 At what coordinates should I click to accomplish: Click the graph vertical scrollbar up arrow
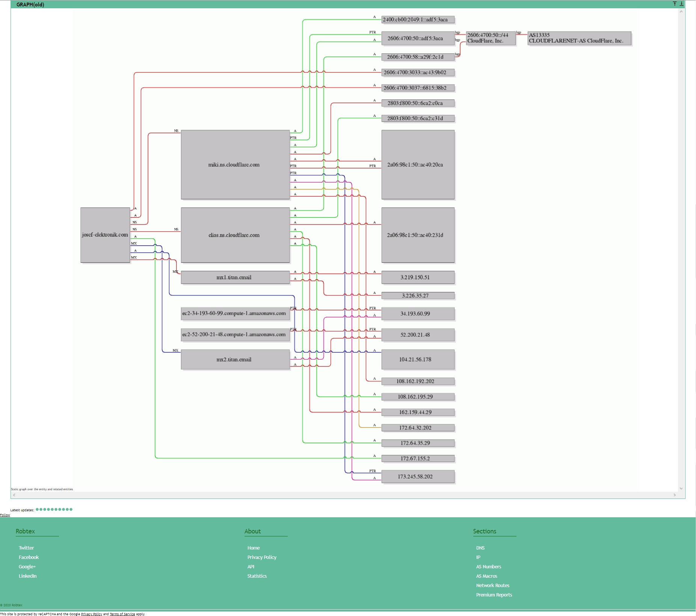[x=681, y=12]
